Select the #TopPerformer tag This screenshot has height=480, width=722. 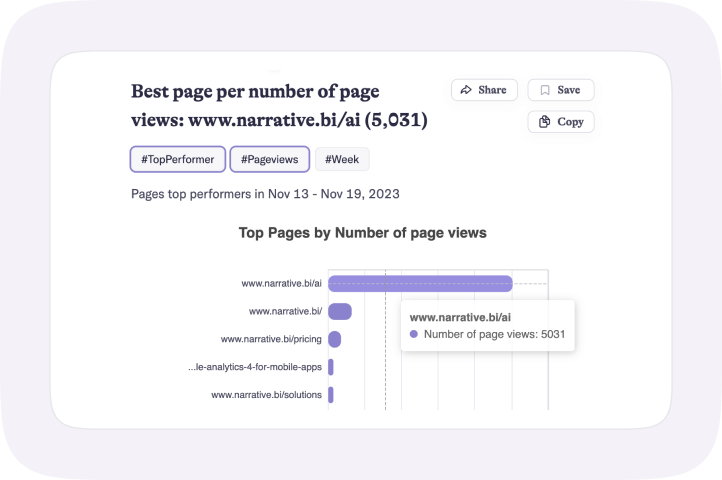click(178, 159)
